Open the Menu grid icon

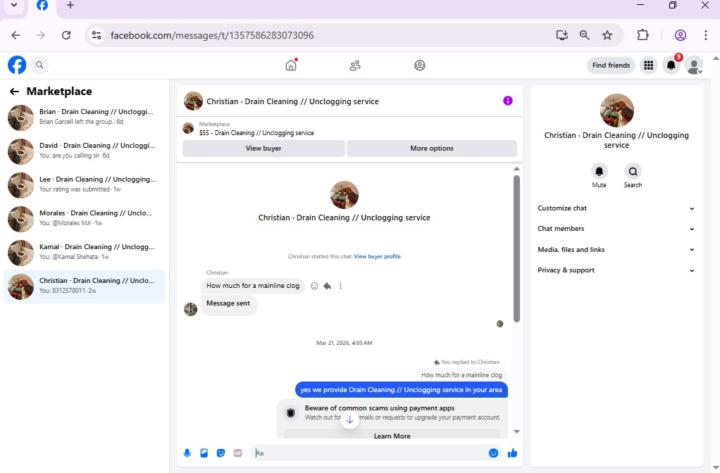pos(648,65)
